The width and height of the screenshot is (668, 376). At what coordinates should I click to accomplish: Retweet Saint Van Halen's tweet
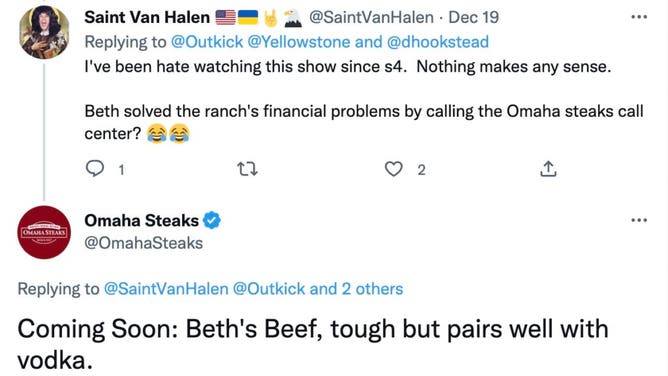247,169
